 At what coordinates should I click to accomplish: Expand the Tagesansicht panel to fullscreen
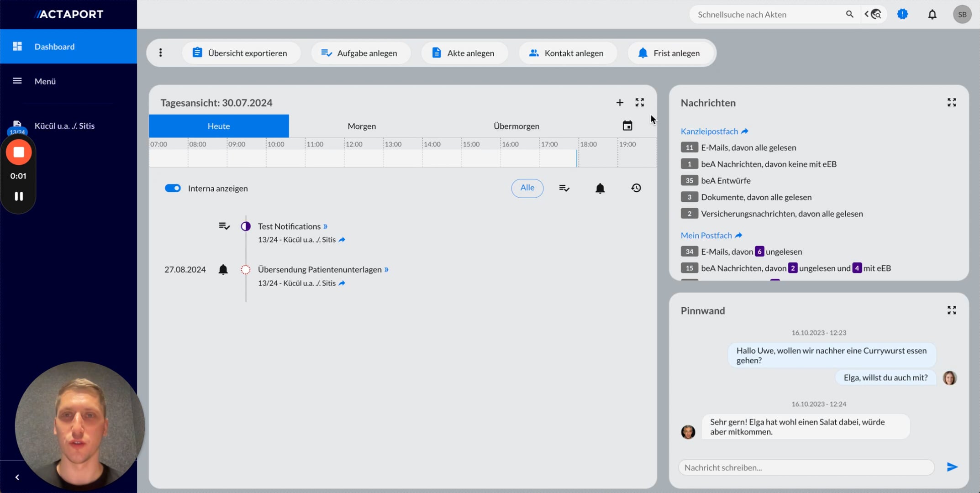tap(639, 103)
